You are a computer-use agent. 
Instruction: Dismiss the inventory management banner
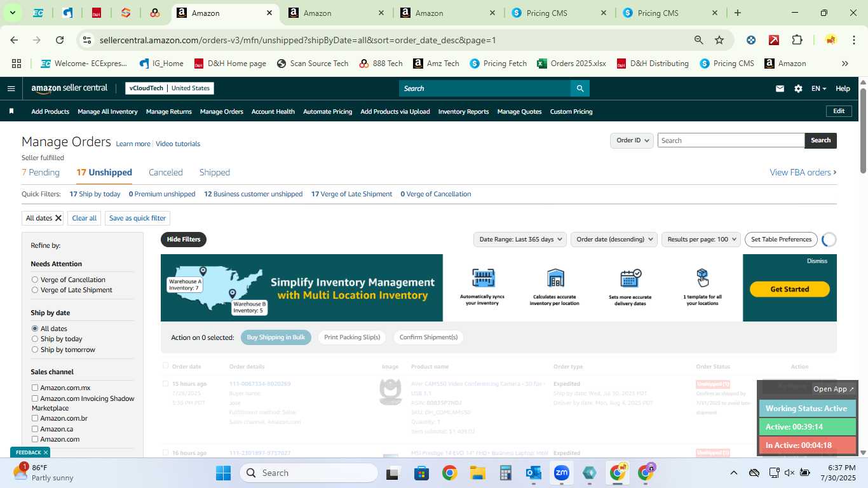pos(817,261)
